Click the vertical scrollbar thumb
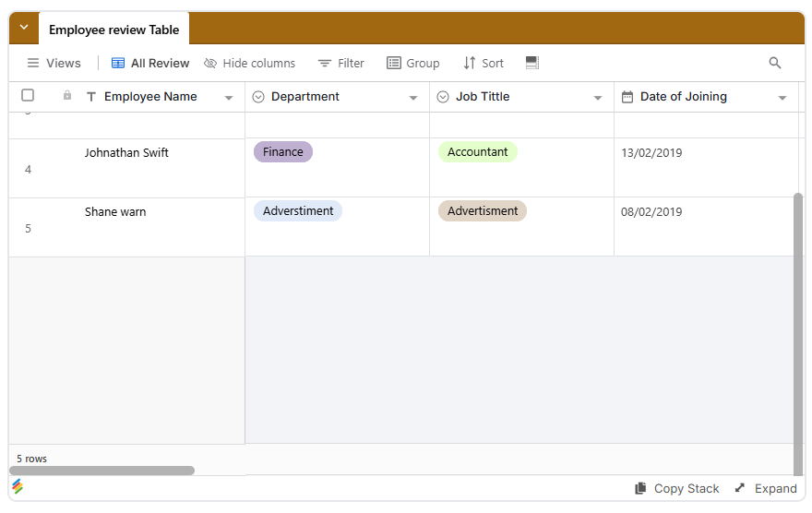 coord(798,334)
